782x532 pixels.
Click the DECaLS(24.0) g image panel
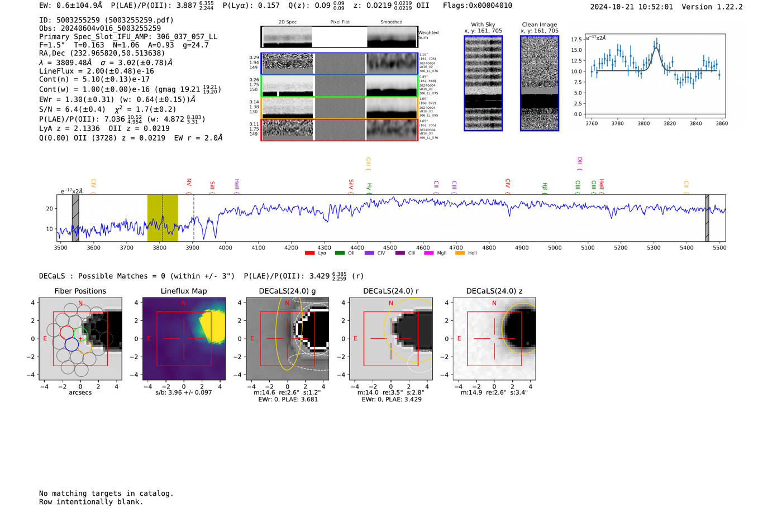coord(288,339)
